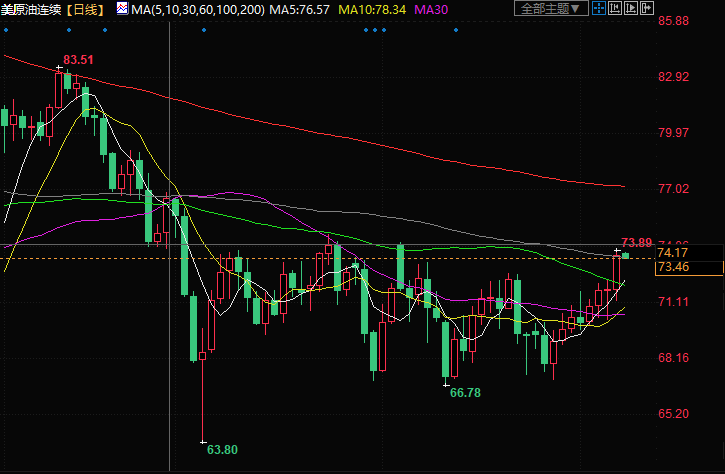This screenshot has height=474, width=725.
Task: Click the MA indicator chart icon
Action: [122, 8]
